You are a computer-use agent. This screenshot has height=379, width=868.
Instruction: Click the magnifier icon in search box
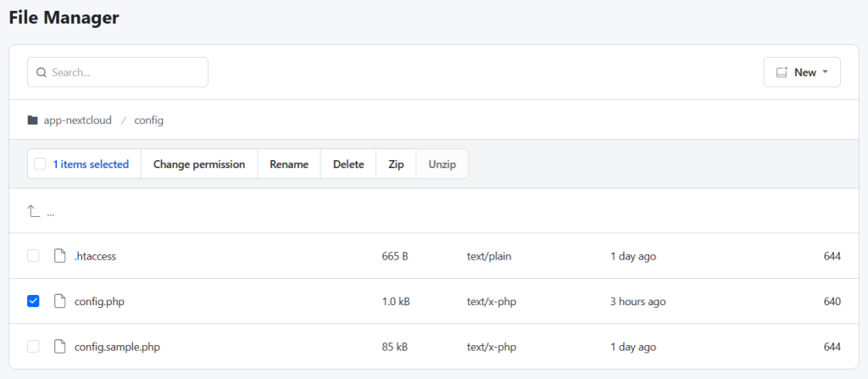click(41, 73)
